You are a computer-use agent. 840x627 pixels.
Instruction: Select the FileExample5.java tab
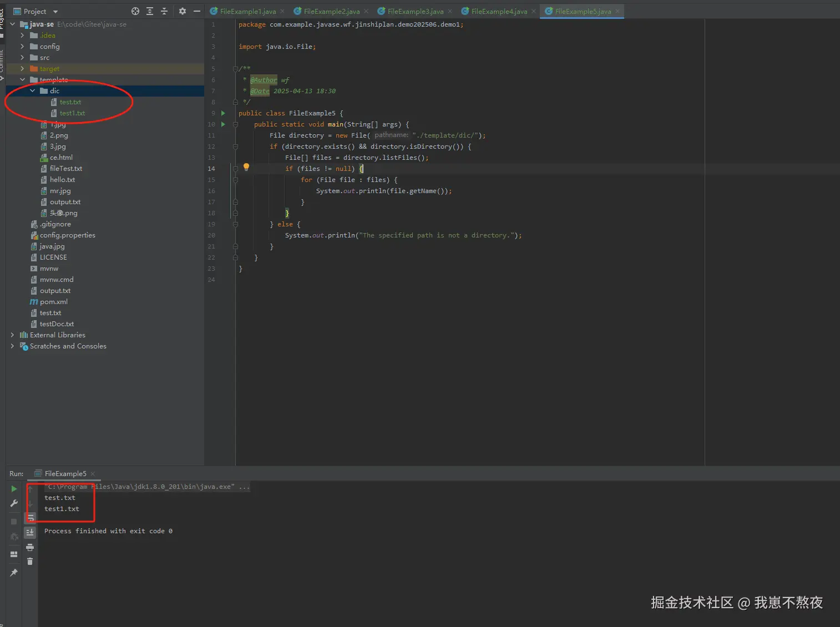pyautogui.click(x=583, y=11)
